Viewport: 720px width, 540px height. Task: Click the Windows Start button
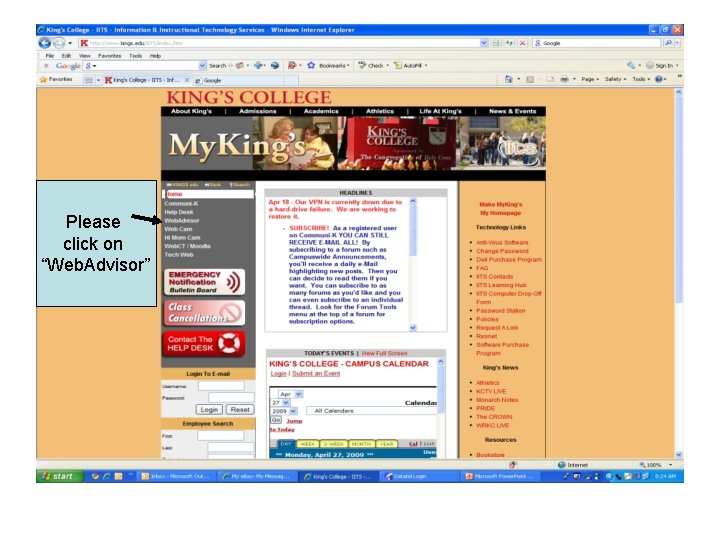click(59, 476)
